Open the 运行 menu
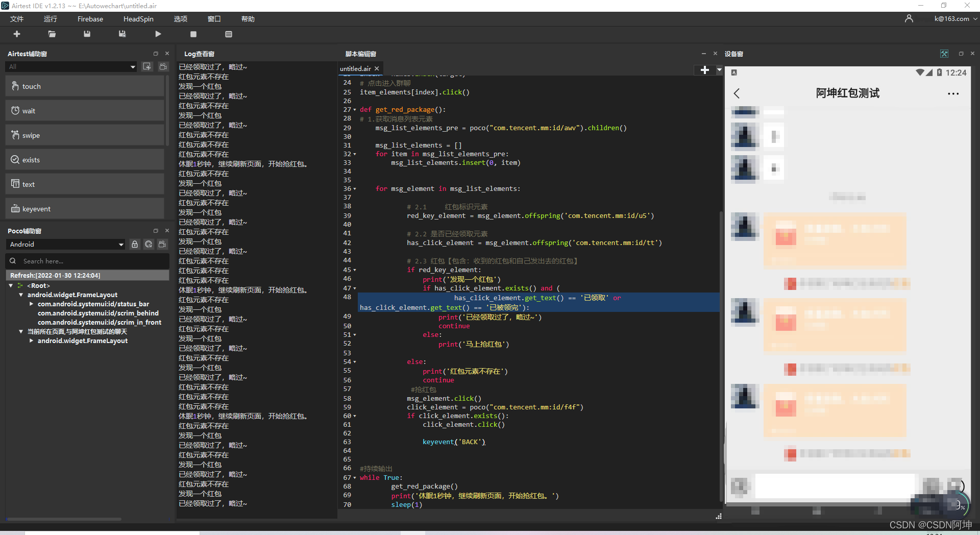This screenshot has width=980, height=535. (50, 19)
